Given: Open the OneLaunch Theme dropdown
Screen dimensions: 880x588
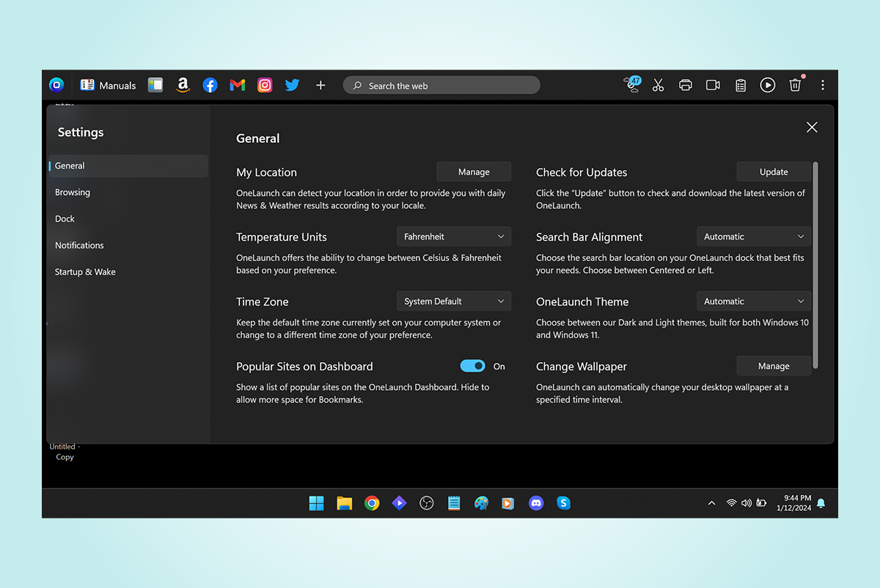Looking at the screenshot, I should tap(754, 301).
